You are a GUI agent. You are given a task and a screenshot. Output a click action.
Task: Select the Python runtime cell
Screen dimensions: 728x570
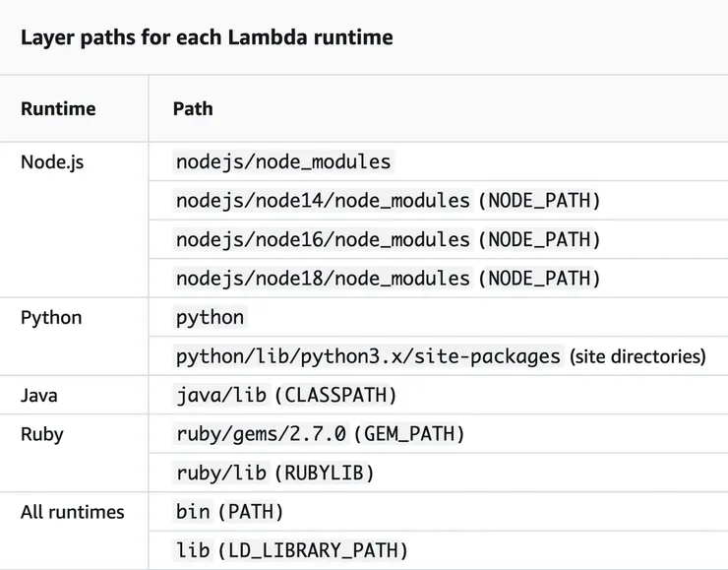click(x=51, y=318)
